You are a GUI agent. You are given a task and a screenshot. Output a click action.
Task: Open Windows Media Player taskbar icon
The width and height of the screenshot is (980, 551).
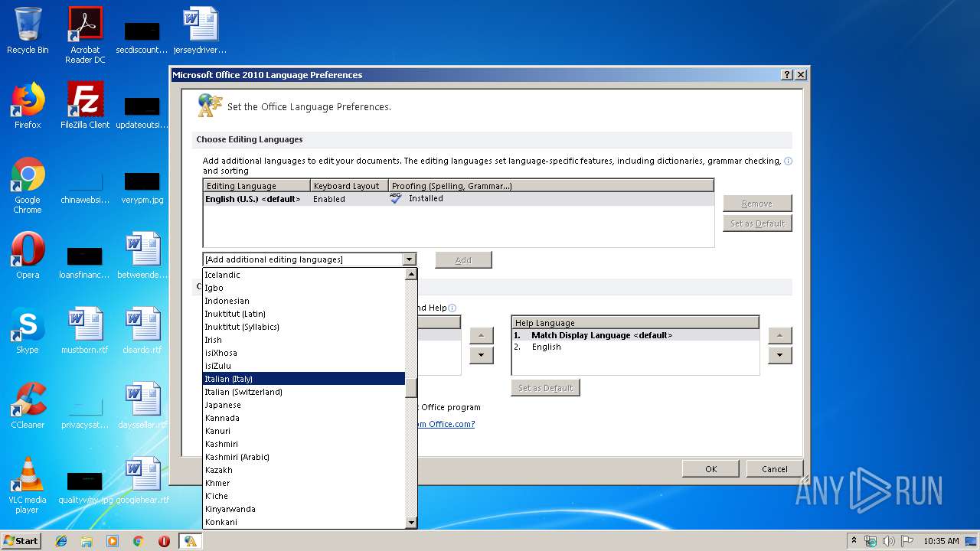113,541
